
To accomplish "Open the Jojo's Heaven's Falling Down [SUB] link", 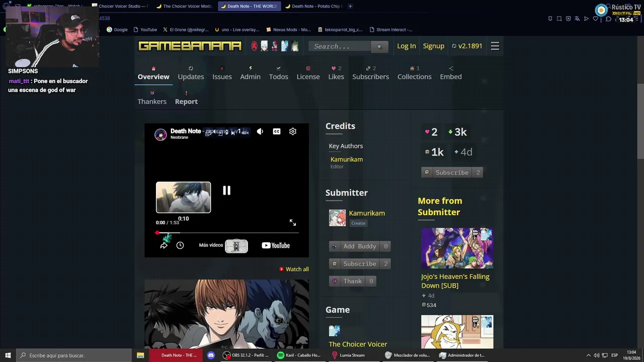I will [x=455, y=281].
